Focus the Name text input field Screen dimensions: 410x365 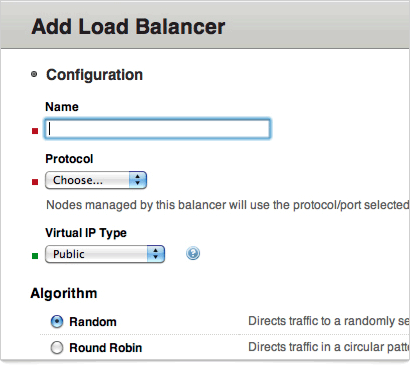pyautogui.click(x=157, y=129)
